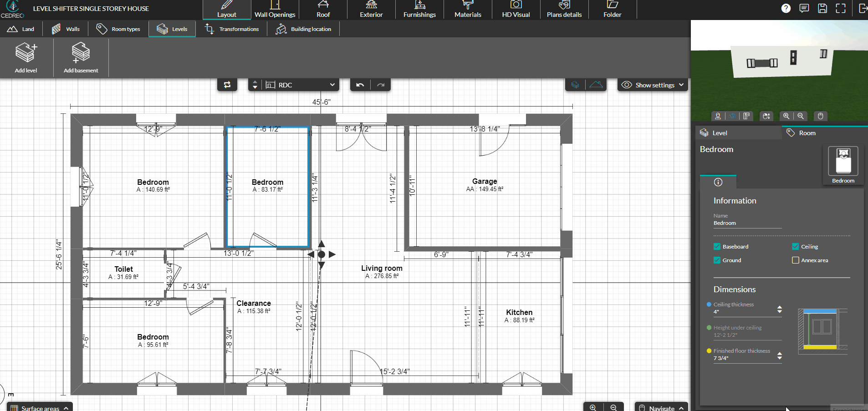Click the Finished floor thickness value field
The width and height of the screenshot is (868, 411).
744,358
